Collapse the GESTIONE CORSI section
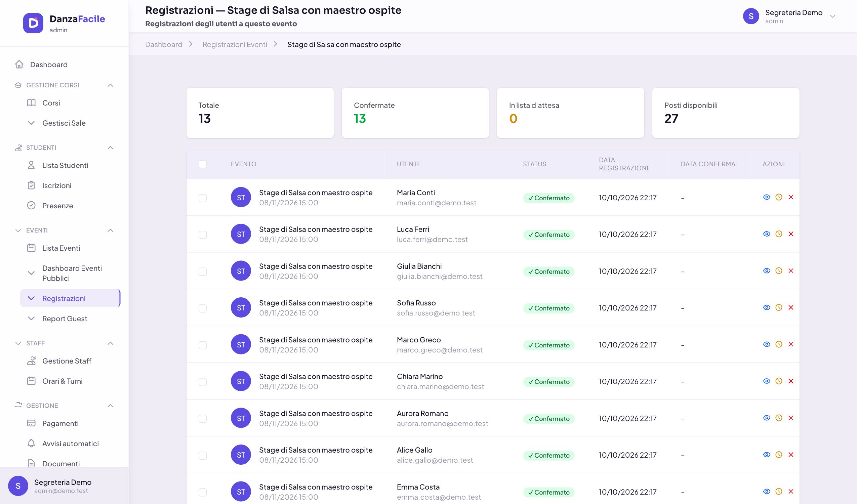This screenshot has width=857, height=504. click(110, 85)
